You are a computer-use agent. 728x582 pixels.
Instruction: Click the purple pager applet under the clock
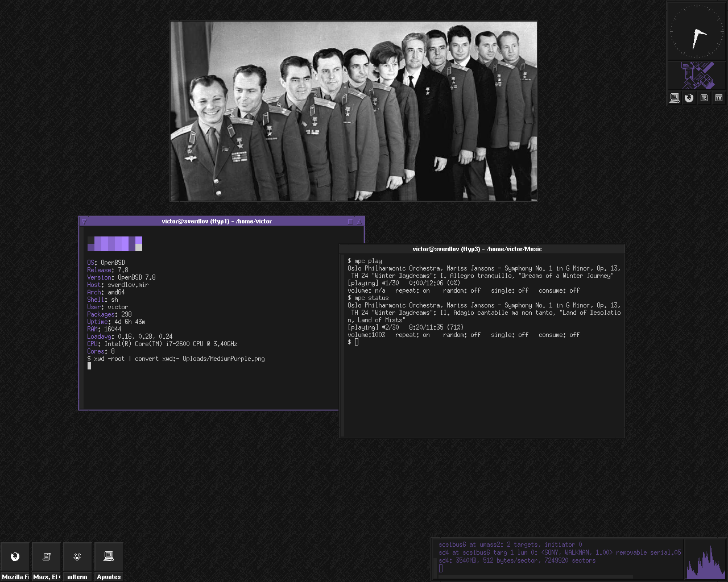click(697, 76)
